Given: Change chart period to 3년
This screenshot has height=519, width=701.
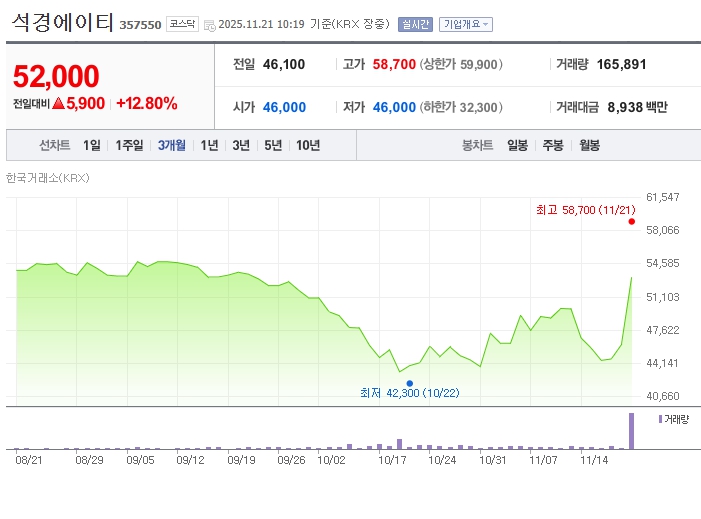Looking at the screenshot, I should click(x=241, y=146).
